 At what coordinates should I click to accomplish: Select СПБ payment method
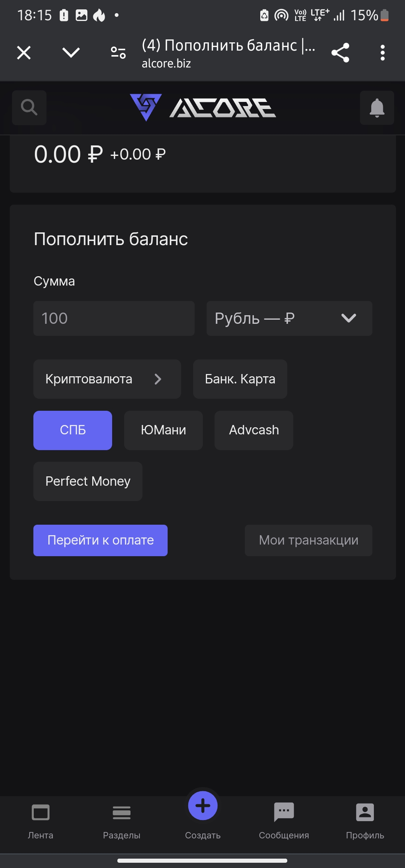[x=73, y=430]
